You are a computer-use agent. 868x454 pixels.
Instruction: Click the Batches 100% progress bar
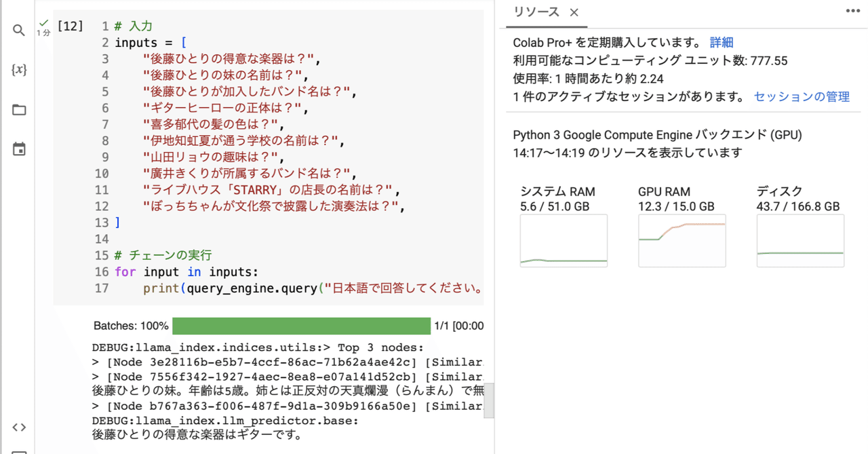(x=302, y=326)
